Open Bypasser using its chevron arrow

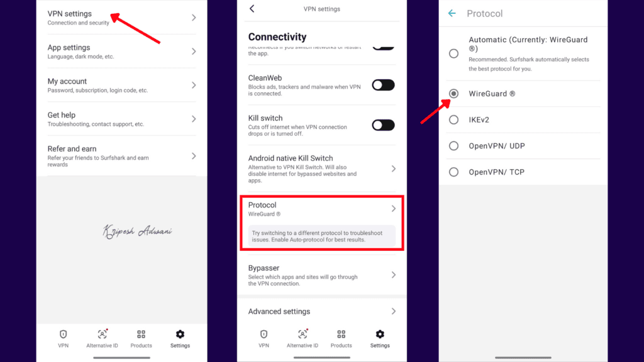[394, 275]
